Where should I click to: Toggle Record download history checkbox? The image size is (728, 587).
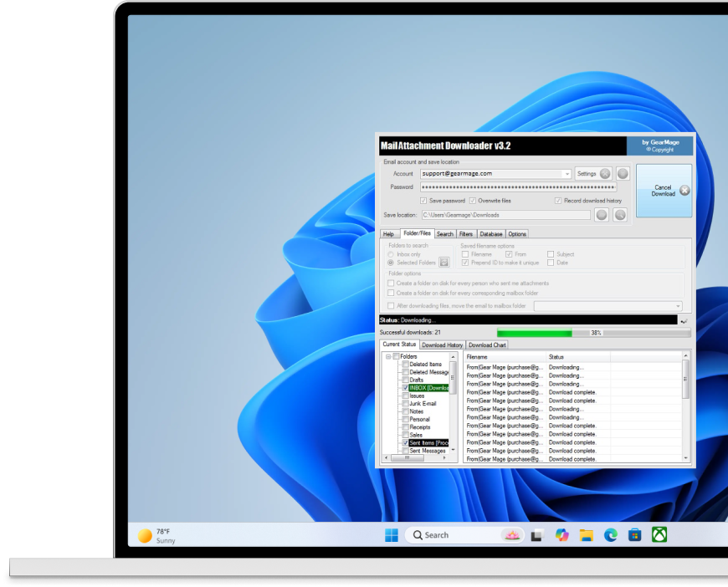coord(558,201)
